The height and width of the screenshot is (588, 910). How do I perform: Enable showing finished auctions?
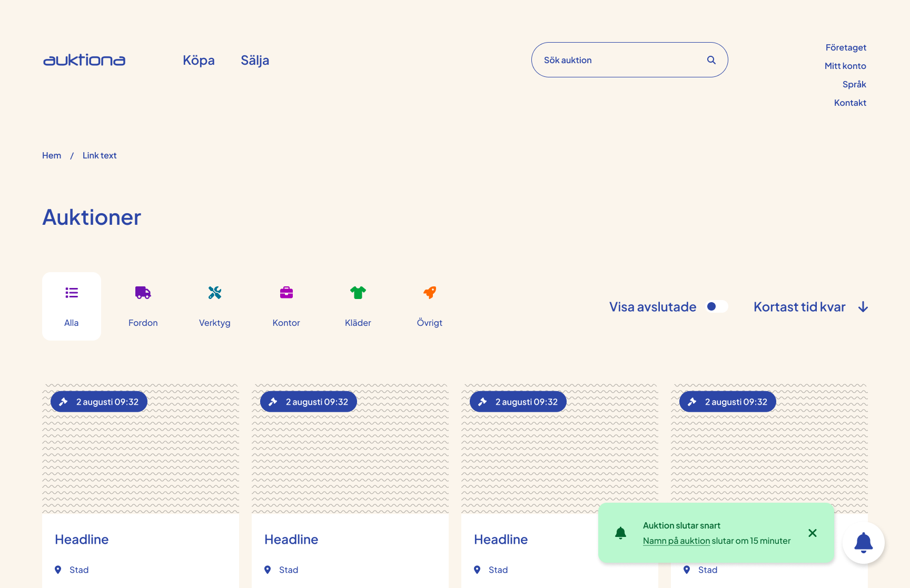717,306
